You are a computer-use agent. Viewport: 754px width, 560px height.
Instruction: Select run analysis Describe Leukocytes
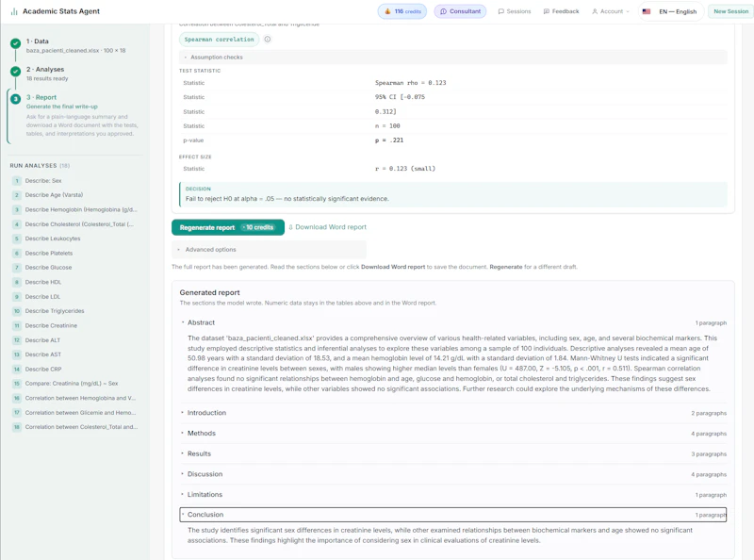(75, 239)
